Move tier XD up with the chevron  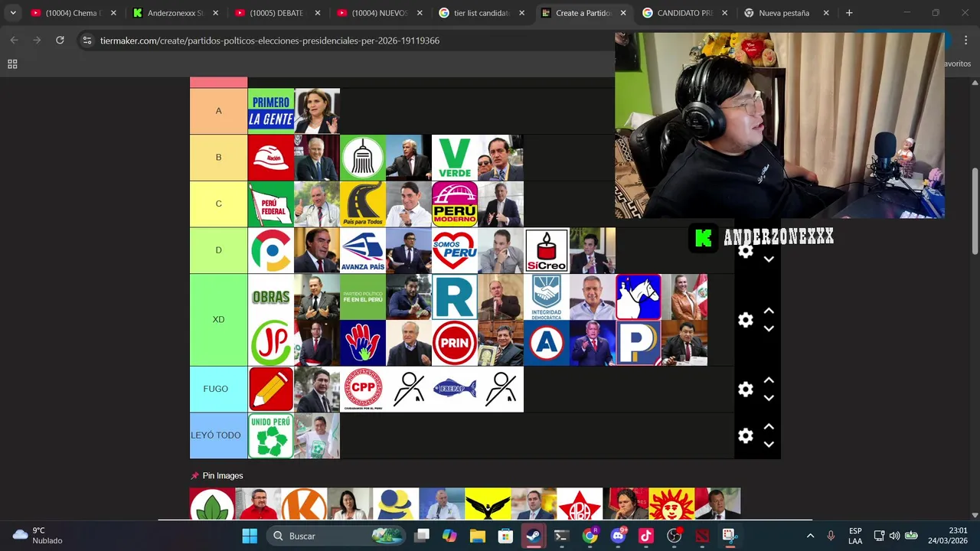[769, 311]
